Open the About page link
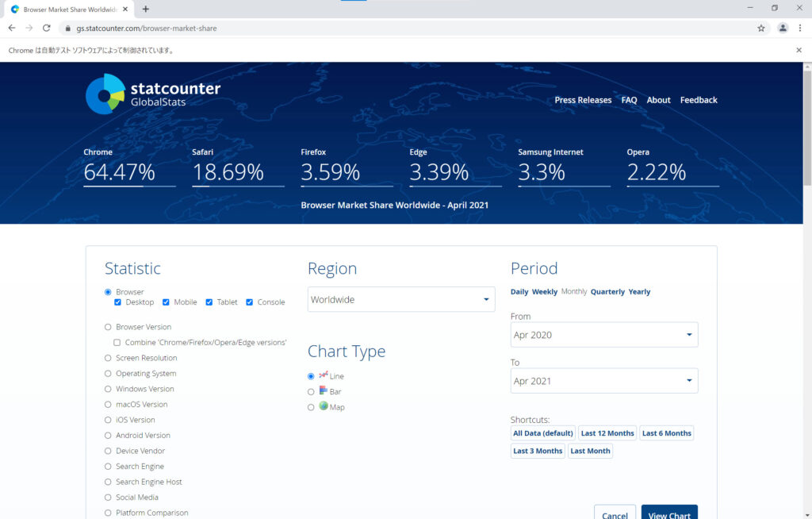 [658, 100]
